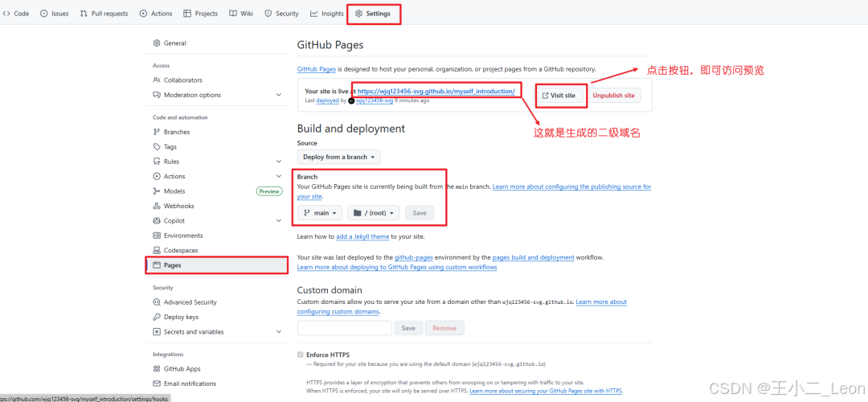Open the live site URL link

tap(436, 91)
